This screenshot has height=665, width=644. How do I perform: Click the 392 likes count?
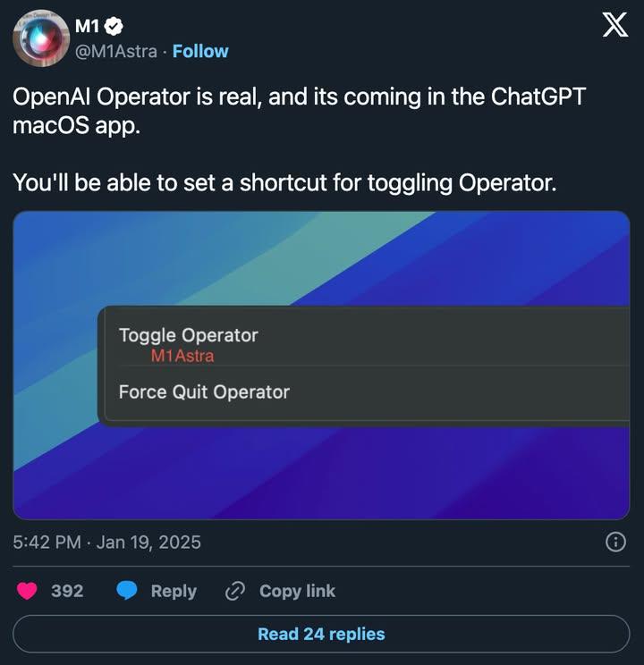(x=67, y=591)
